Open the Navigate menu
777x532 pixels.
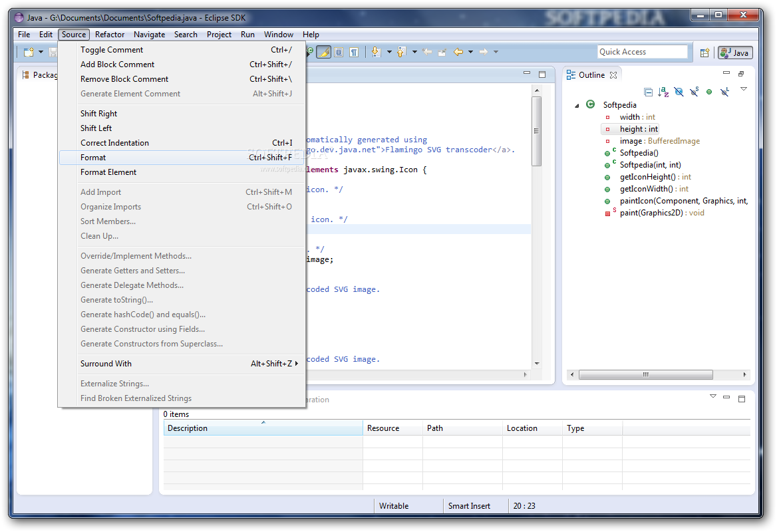coord(149,34)
